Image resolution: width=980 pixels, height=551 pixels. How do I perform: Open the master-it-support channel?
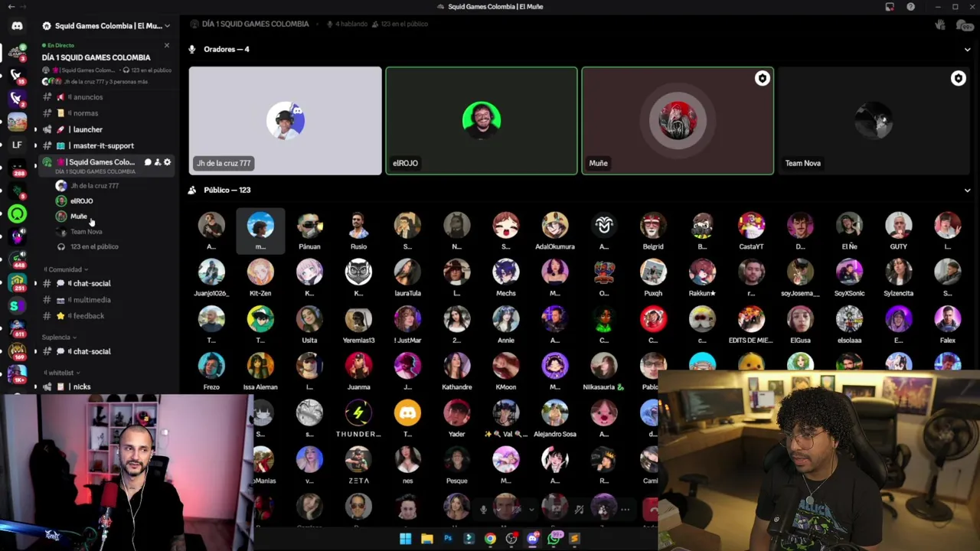coord(107,145)
